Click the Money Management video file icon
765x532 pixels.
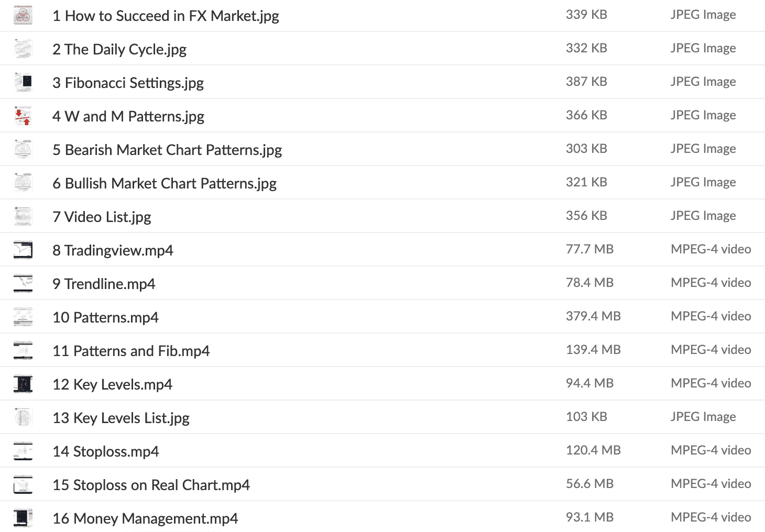(23, 518)
